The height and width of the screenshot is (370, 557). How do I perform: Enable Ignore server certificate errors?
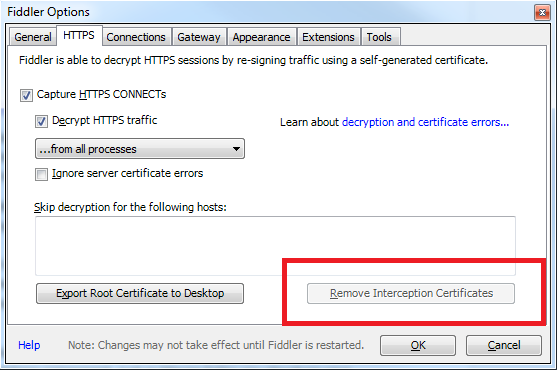coord(41,174)
